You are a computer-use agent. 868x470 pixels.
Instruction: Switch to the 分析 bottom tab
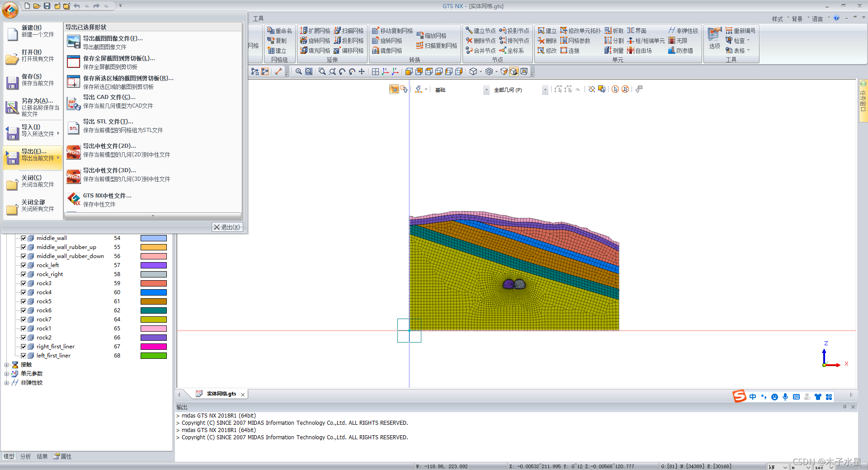(26, 456)
